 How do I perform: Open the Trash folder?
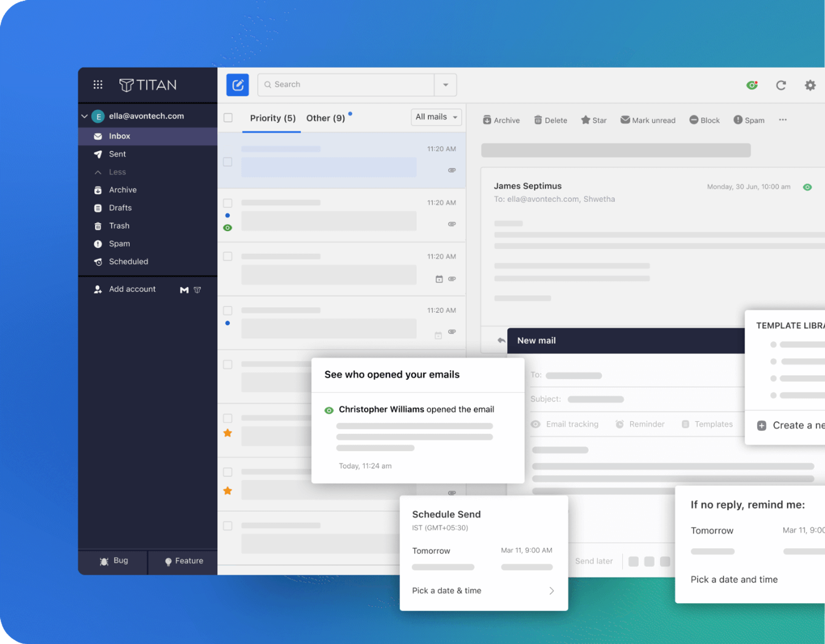pyautogui.click(x=148, y=226)
